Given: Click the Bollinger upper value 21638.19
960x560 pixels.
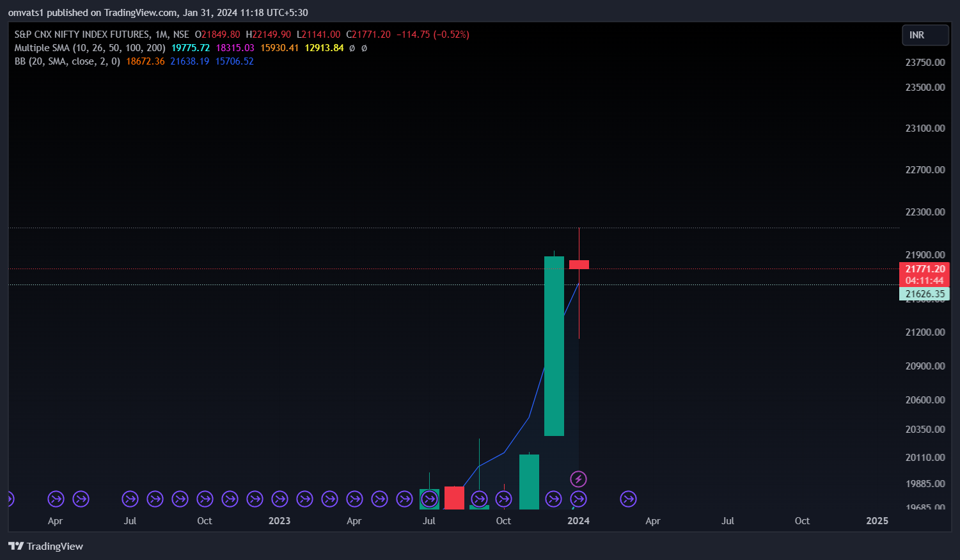Looking at the screenshot, I should 189,61.
